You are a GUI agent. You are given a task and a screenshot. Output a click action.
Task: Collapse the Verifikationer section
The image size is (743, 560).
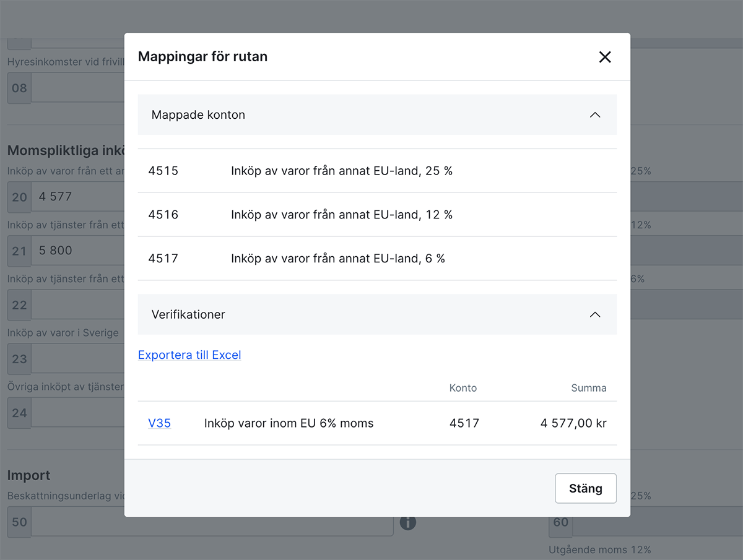[x=595, y=314]
